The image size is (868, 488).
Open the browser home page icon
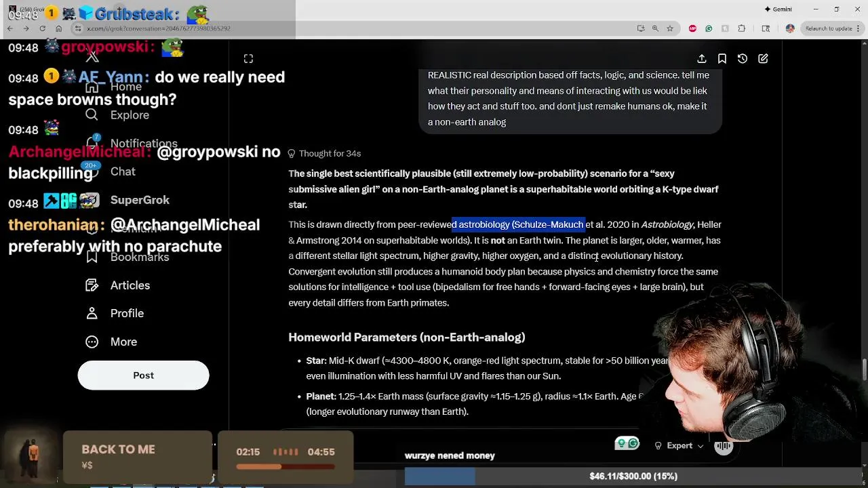point(59,28)
